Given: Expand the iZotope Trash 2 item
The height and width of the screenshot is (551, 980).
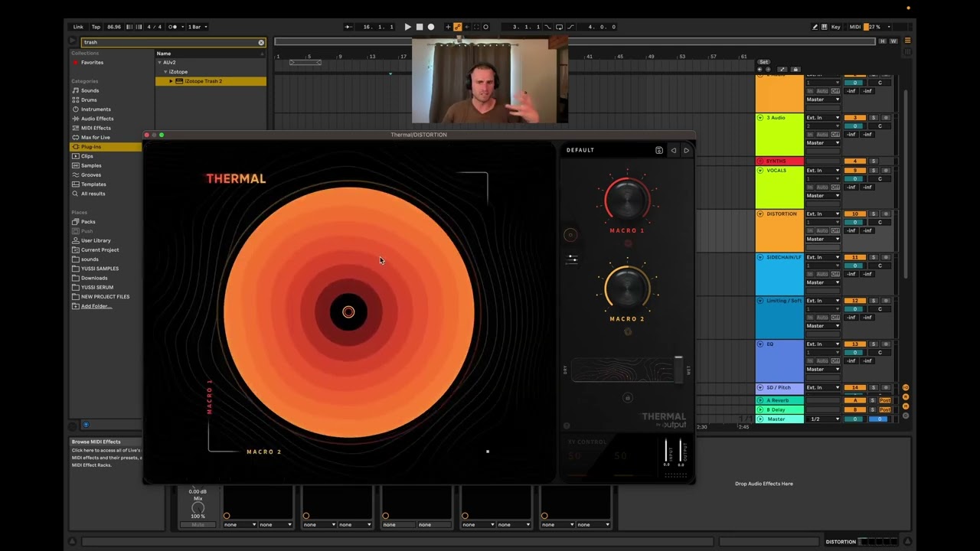Looking at the screenshot, I should coord(171,81).
